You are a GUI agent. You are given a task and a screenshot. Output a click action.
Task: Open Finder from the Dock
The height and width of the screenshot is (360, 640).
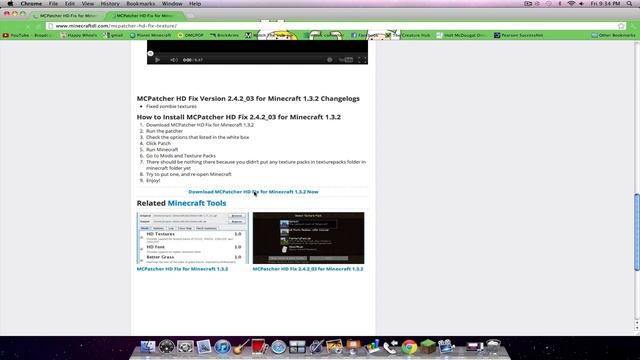coord(148,347)
